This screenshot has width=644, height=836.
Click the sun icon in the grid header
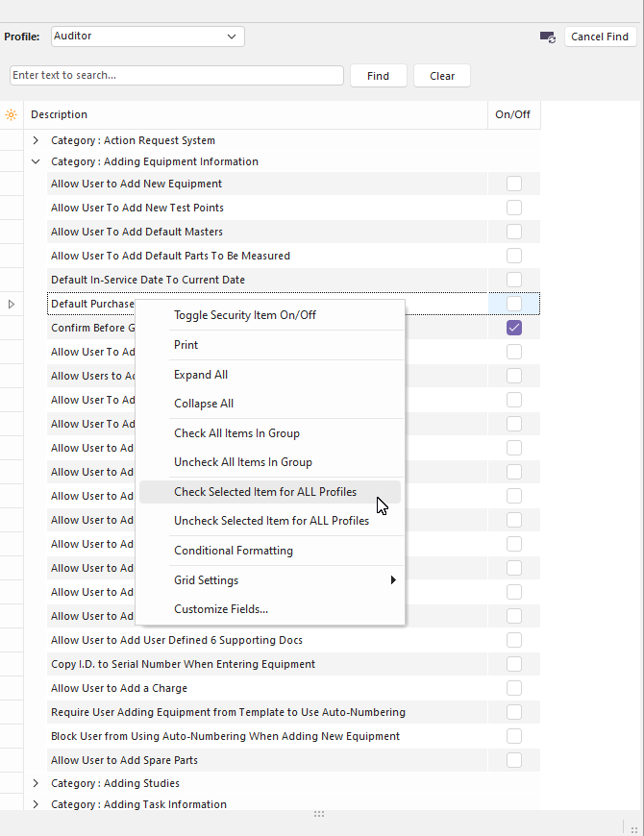(x=11, y=114)
